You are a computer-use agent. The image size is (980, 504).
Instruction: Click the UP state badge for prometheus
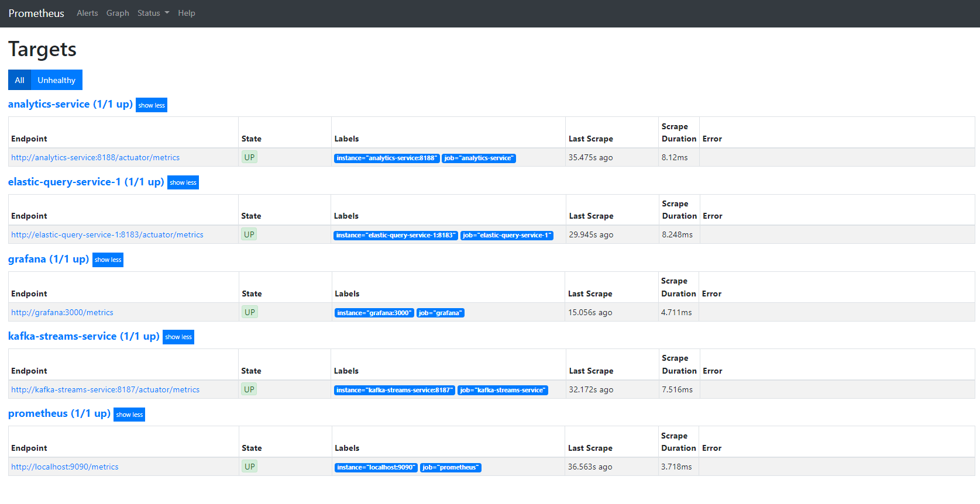tap(250, 467)
